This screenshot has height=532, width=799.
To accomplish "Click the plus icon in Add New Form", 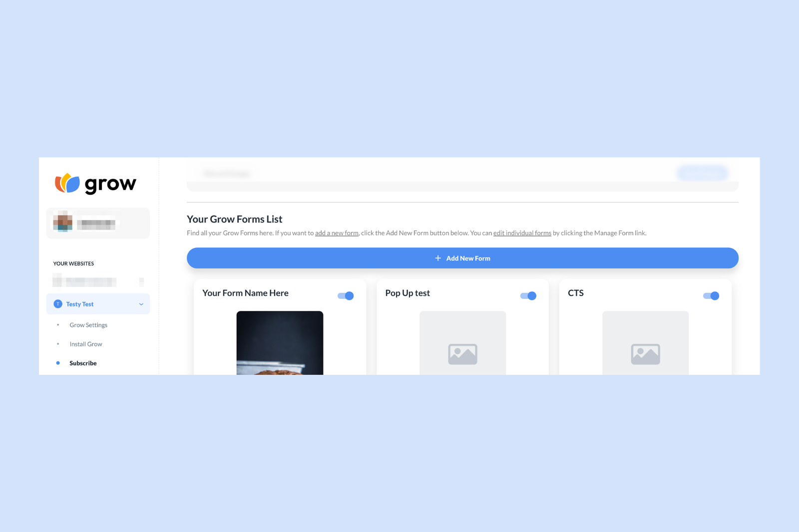I will click(438, 258).
